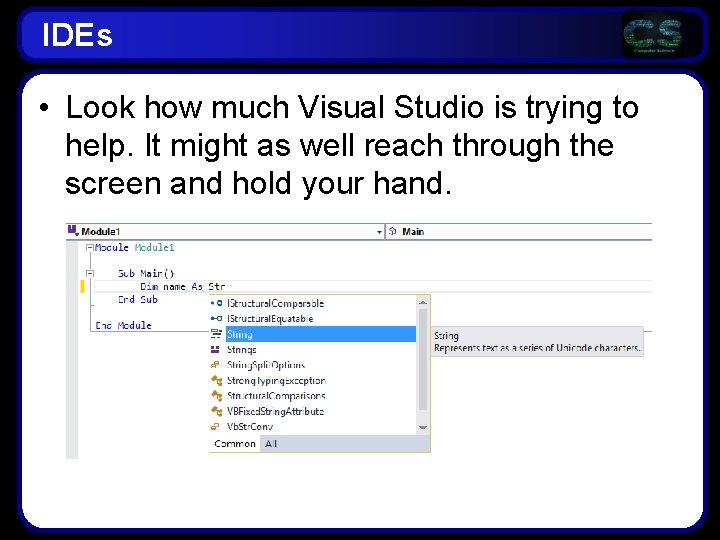720x540 pixels.
Task: Click the StringSplitOptions enum icon
Action: click(215, 365)
